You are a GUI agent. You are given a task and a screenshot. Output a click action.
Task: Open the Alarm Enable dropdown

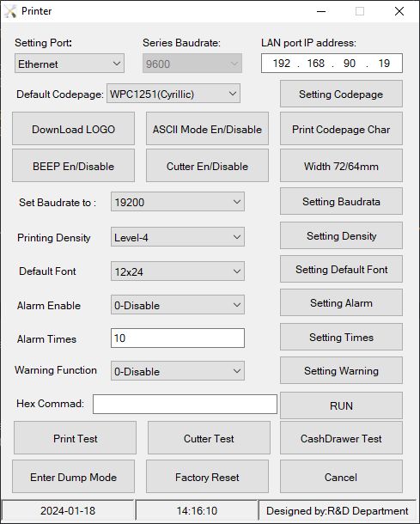click(178, 305)
